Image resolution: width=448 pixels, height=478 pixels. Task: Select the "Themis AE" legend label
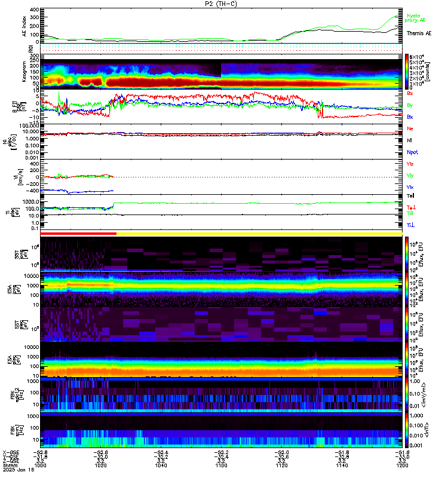[x=419, y=33]
